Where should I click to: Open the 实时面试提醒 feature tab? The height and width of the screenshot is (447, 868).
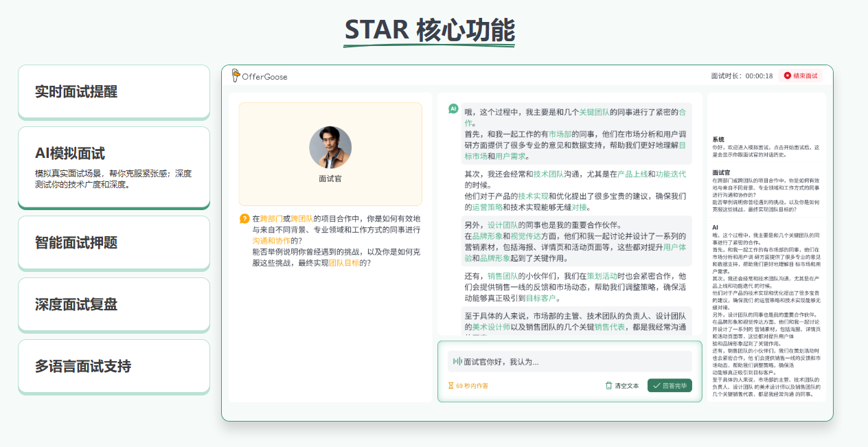coord(114,92)
